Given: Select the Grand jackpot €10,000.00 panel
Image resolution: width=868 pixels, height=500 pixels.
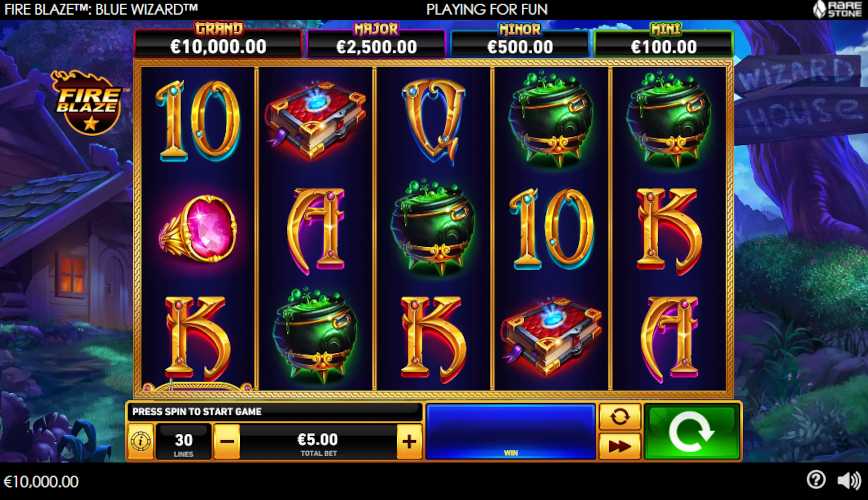Looking at the screenshot, I should coord(218,40).
